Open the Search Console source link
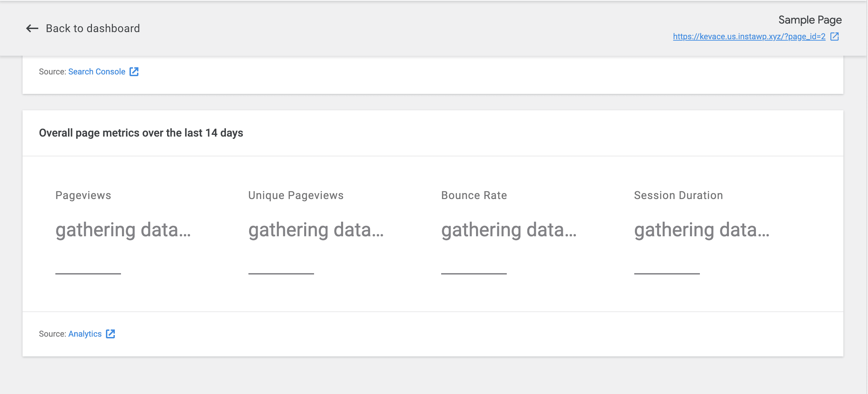 tap(97, 71)
